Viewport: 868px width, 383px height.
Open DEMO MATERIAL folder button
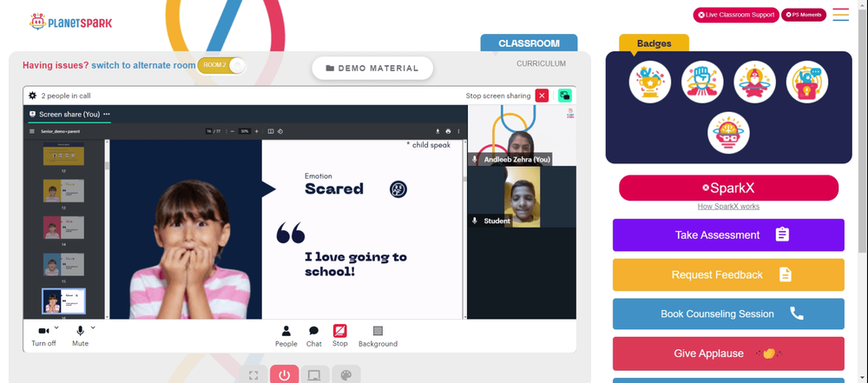[x=372, y=68]
